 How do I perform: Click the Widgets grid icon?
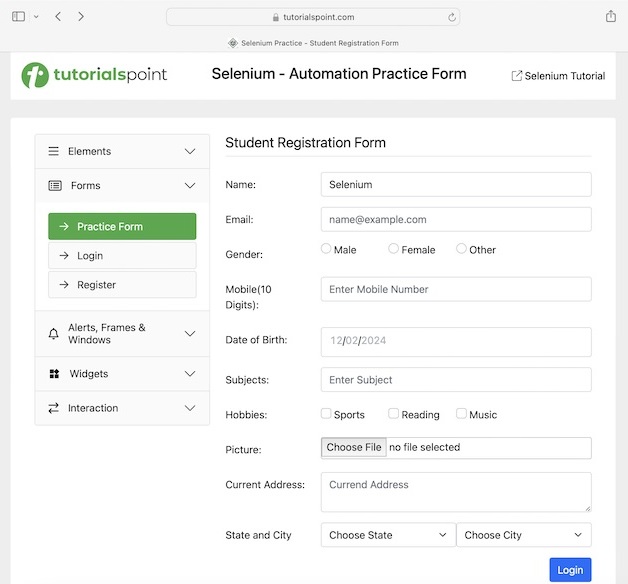point(54,374)
